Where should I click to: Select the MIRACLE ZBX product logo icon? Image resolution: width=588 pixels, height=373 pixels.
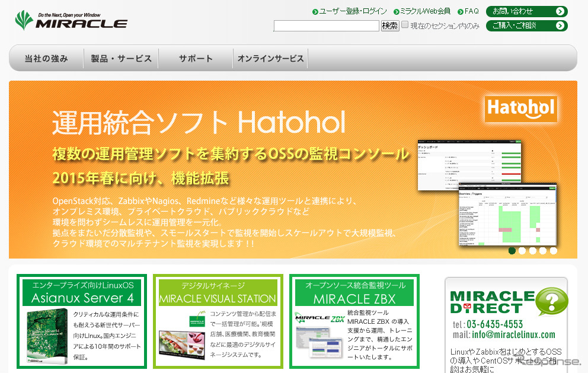pyautogui.click(x=320, y=318)
